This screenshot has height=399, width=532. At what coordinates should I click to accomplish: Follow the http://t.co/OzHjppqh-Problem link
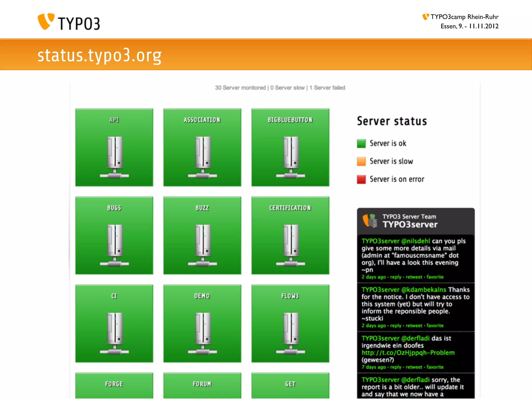click(408, 353)
